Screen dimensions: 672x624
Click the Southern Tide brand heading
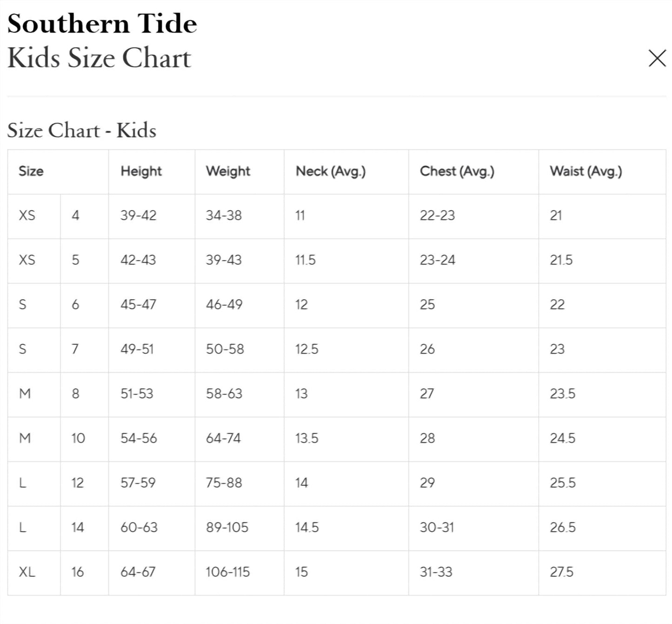[103, 24]
